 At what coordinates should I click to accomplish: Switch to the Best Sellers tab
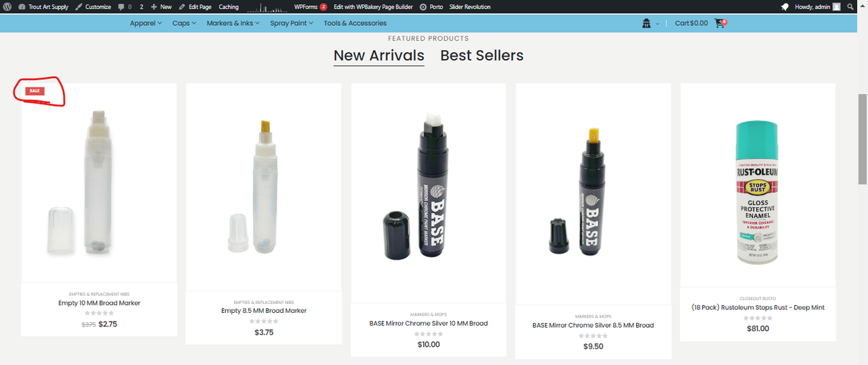click(x=481, y=56)
